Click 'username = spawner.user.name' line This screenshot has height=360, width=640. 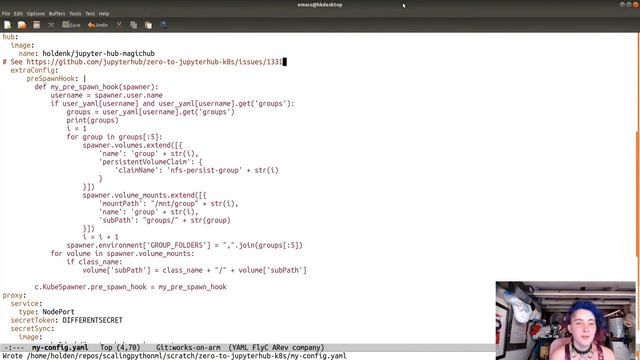click(x=107, y=95)
